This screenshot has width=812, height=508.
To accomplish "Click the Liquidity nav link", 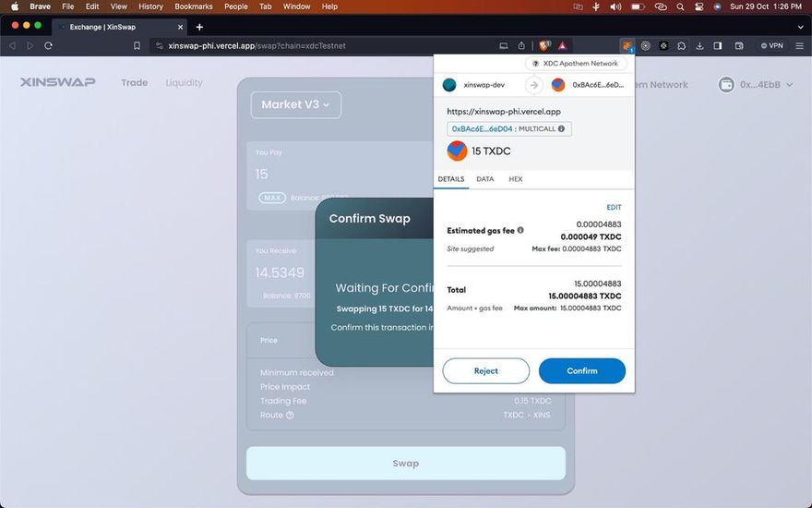I will click(184, 82).
